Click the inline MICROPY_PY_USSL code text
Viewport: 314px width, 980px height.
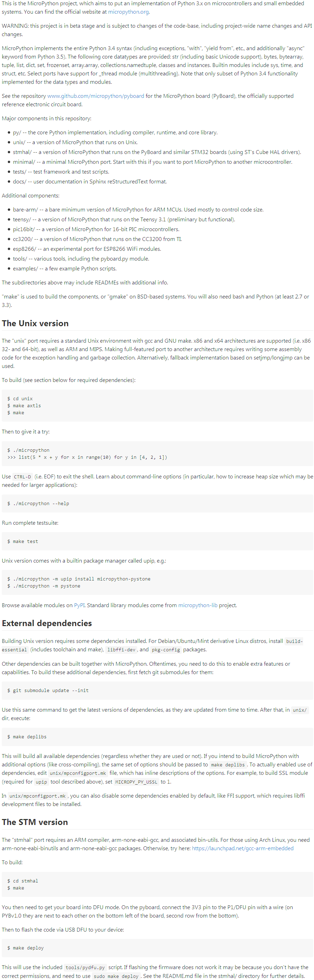(x=136, y=781)
